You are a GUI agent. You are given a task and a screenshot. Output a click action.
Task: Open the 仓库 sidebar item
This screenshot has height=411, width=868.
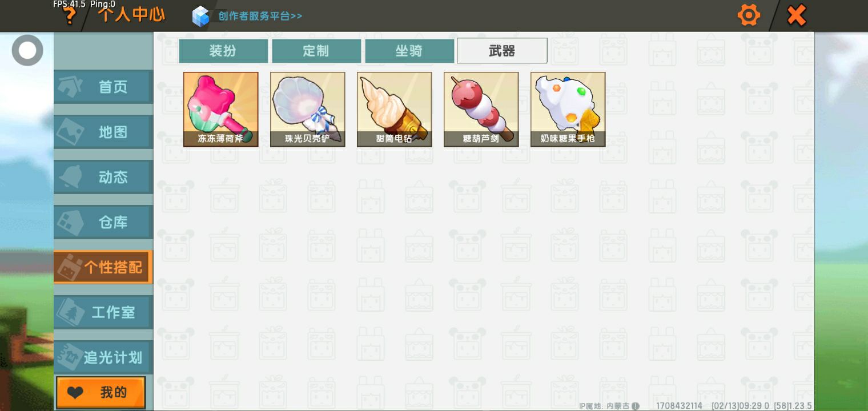(103, 222)
